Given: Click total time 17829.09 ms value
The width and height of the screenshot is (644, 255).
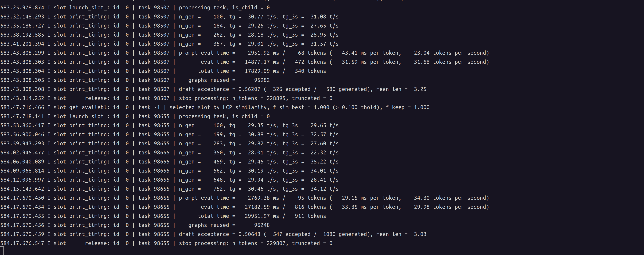Looking at the screenshot, I should click(x=262, y=71).
